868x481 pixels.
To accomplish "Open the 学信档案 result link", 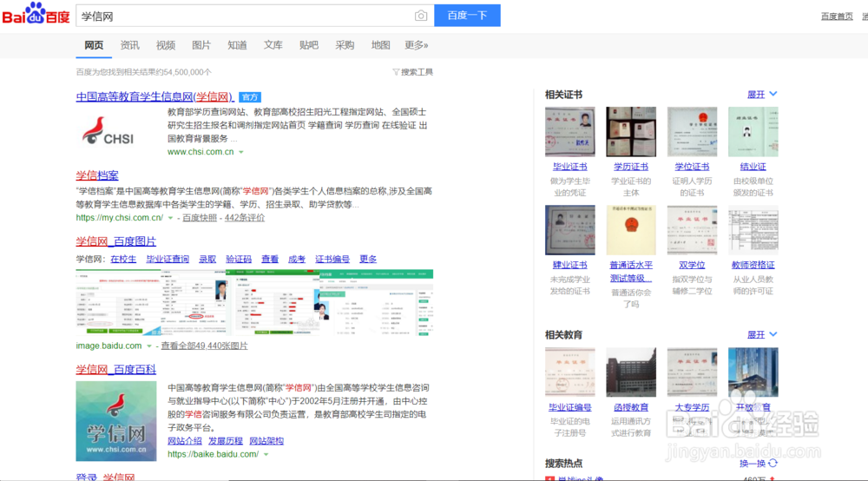I will (97, 175).
